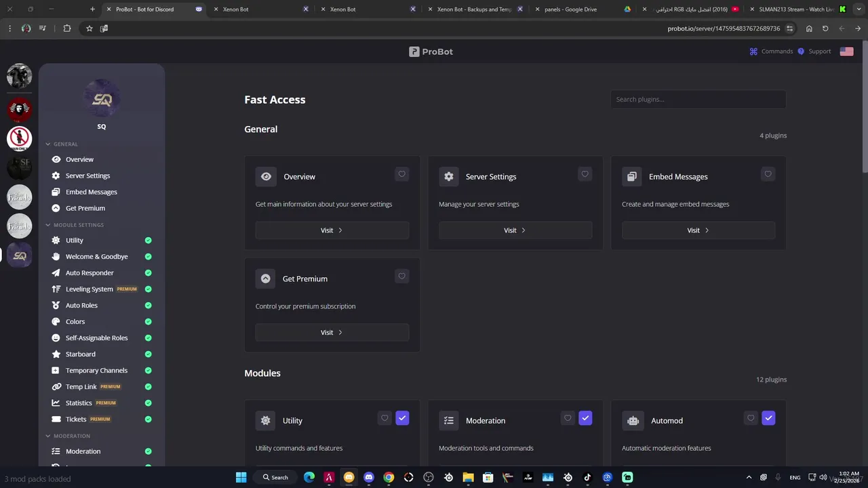Click the Utility gear icon in sidebar
The width and height of the screenshot is (868, 488).
56,240
